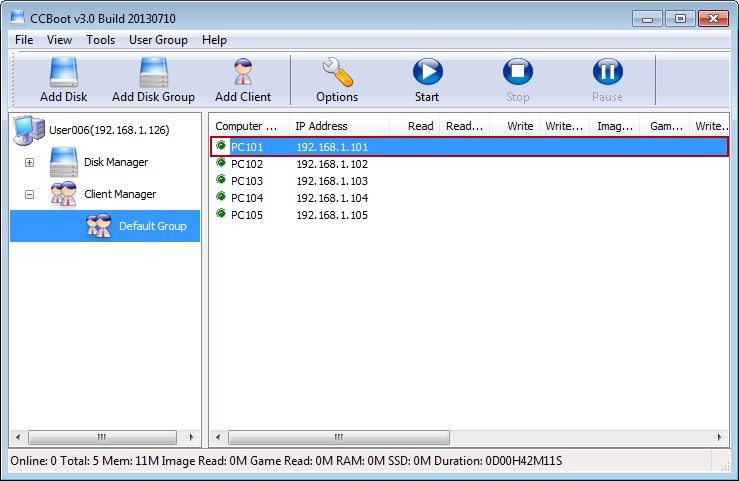This screenshot has height=481, width=739.
Task: Click the Pause icon in toolbar
Action: point(607,73)
